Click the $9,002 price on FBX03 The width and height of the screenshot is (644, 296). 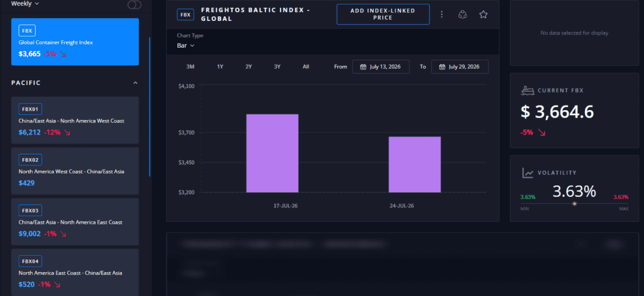(x=30, y=234)
